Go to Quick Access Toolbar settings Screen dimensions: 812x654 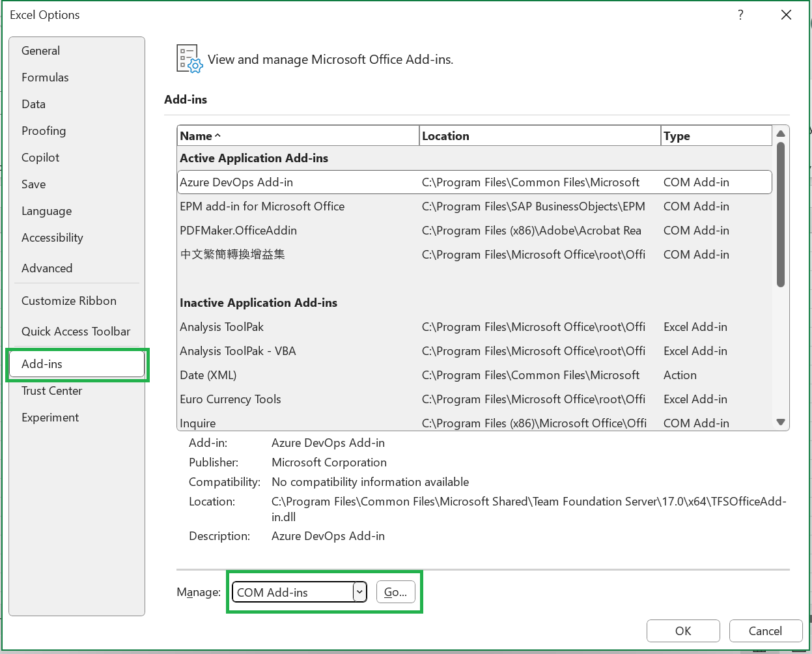coord(76,332)
